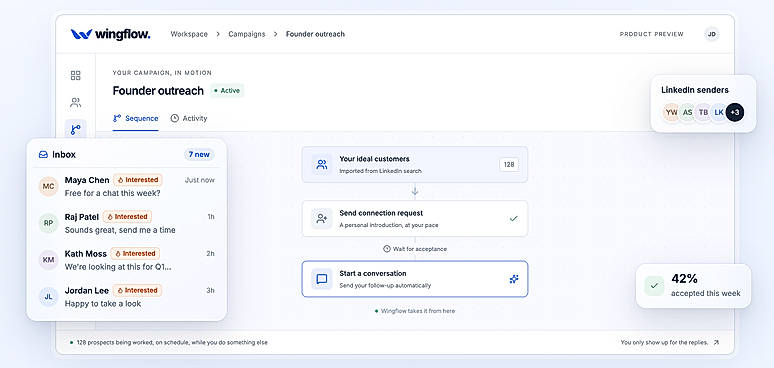Open the Start a conversation step card
The image size is (774, 368).
point(415,279)
